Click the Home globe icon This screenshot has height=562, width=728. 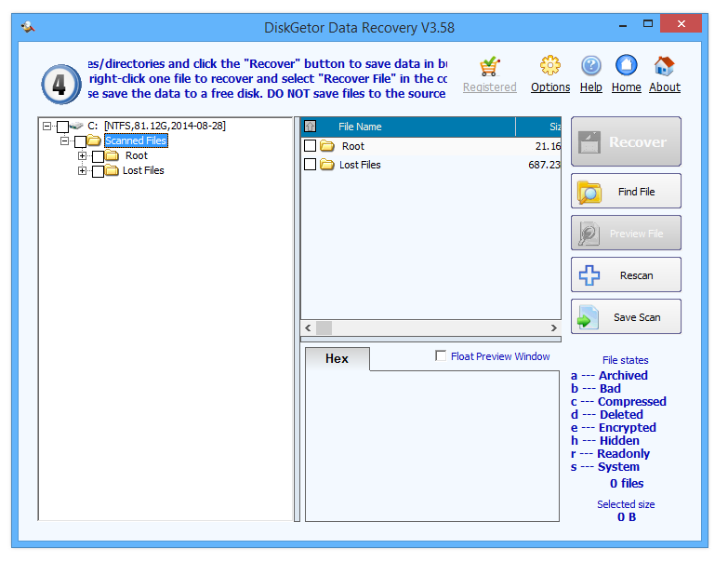(626, 65)
